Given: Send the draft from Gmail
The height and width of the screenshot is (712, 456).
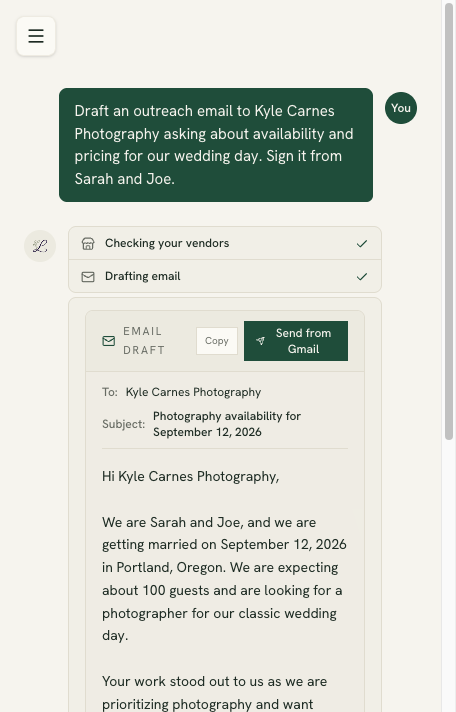Looking at the screenshot, I should coord(296,341).
